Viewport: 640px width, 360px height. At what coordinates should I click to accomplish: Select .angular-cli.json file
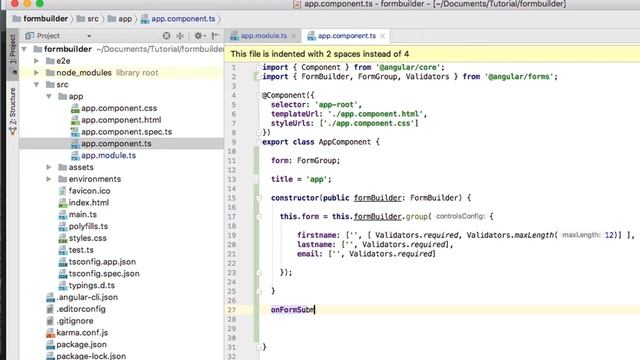[x=87, y=298]
